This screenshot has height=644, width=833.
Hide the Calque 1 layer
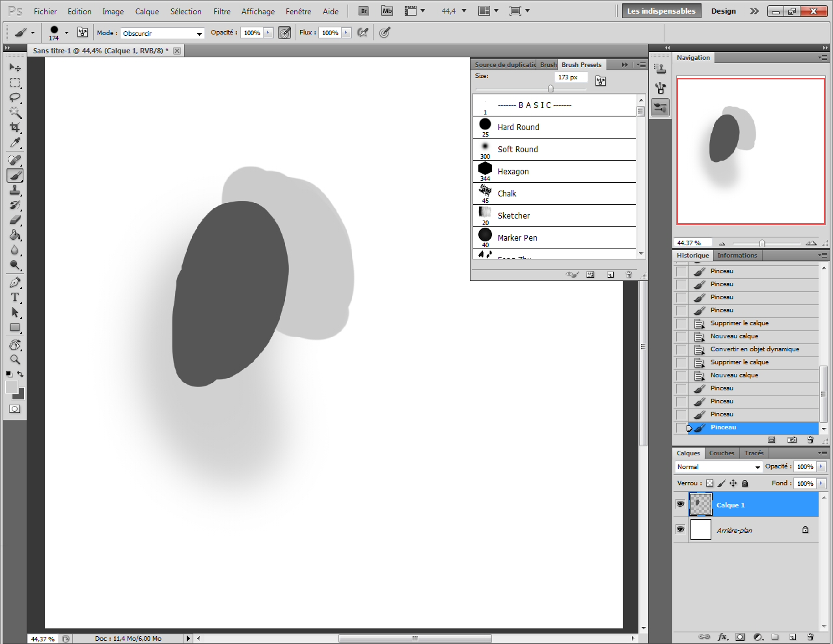(x=680, y=504)
